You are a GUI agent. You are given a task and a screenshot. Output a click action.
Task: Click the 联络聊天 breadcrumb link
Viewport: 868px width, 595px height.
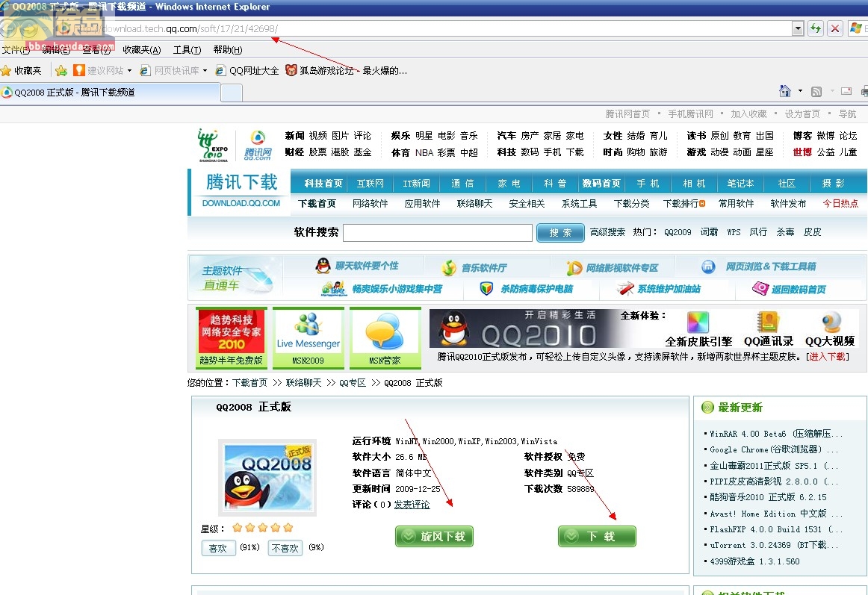coord(303,383)
